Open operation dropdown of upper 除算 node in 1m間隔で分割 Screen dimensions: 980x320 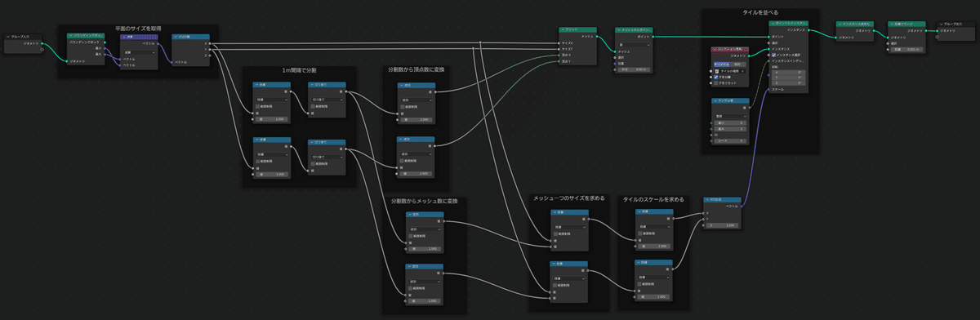tap(272, 99)
